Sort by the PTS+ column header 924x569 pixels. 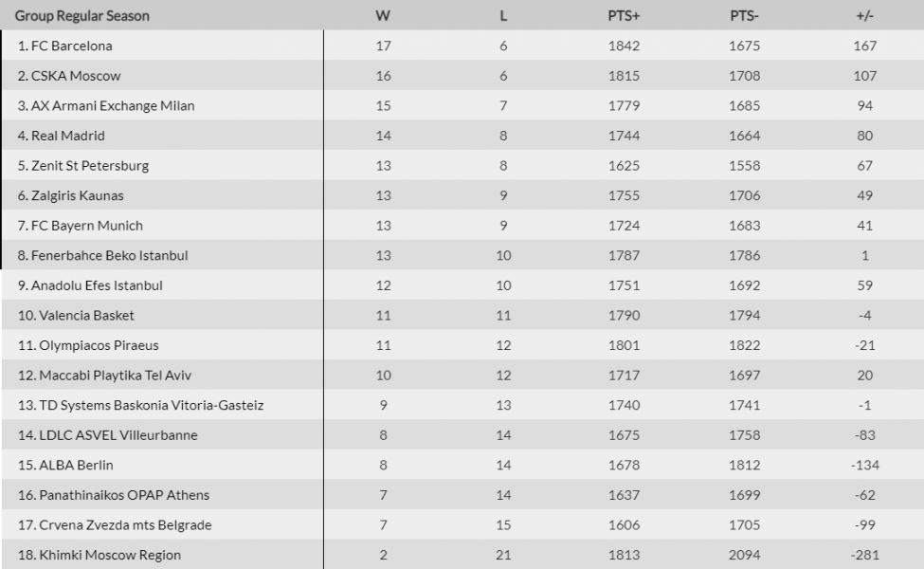click(624, 16)
